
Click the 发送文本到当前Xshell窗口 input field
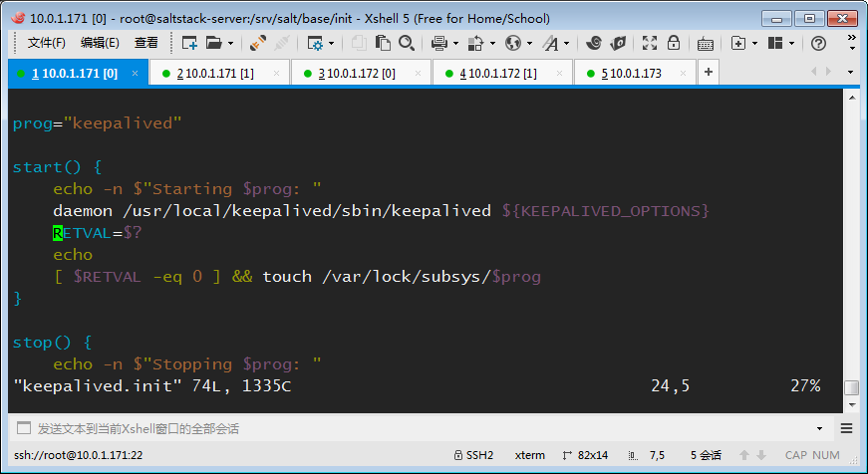coord(421,428)
